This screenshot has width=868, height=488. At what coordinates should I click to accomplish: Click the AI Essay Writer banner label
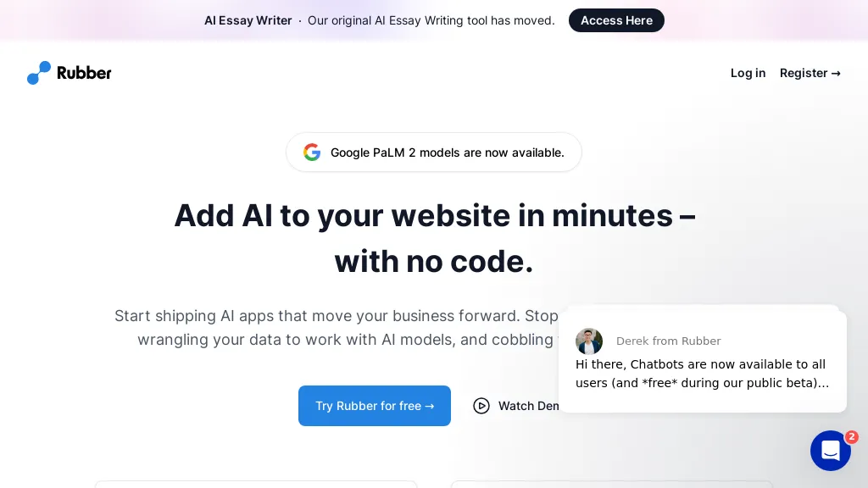tap(248, 20)
